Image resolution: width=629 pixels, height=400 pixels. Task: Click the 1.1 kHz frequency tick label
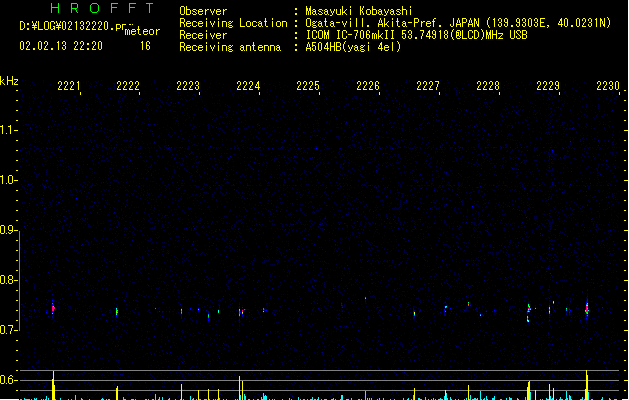click(x=7, y=130)
